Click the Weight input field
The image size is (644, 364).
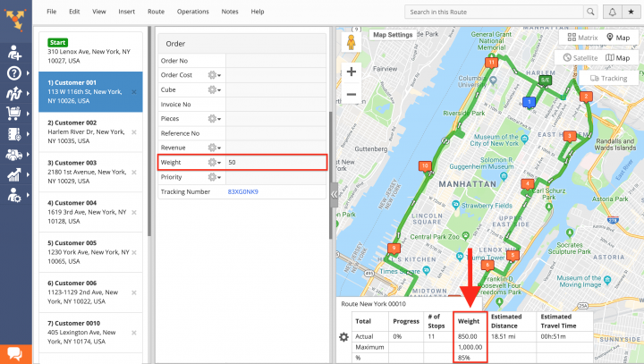coord(276,162)
